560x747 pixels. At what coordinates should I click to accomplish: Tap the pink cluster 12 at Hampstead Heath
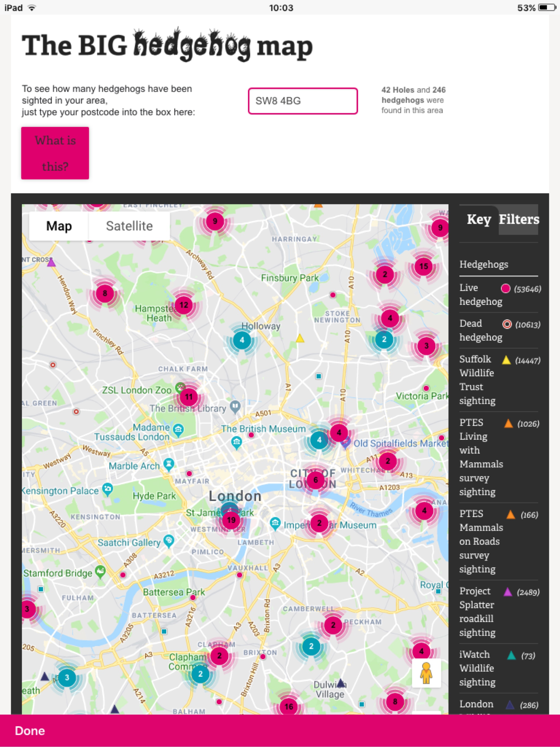tap(184, 305)
